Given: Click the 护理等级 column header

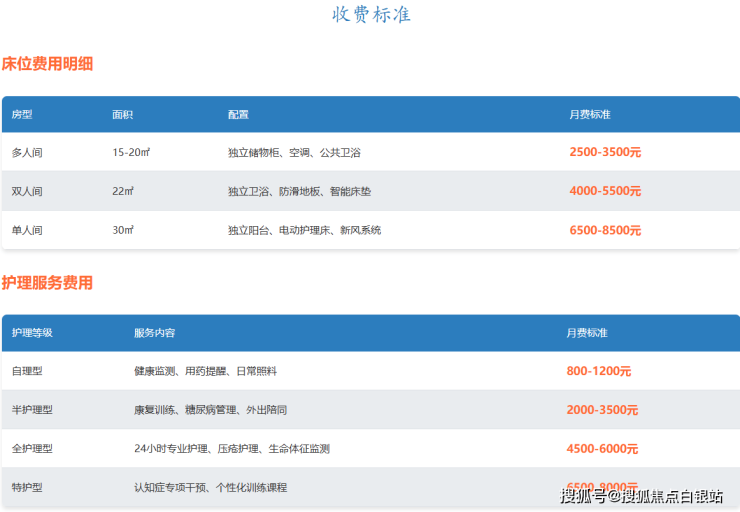Looking at the screenshot, I should click(32, 333).
